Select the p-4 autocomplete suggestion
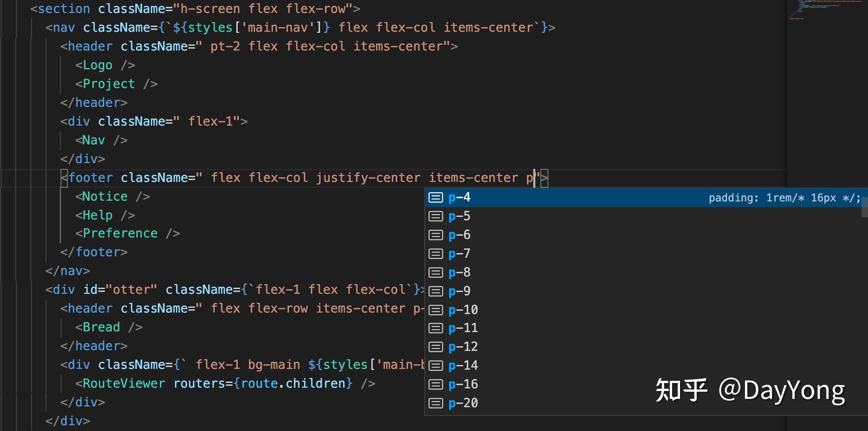868x431 pixels. (459, 197)
